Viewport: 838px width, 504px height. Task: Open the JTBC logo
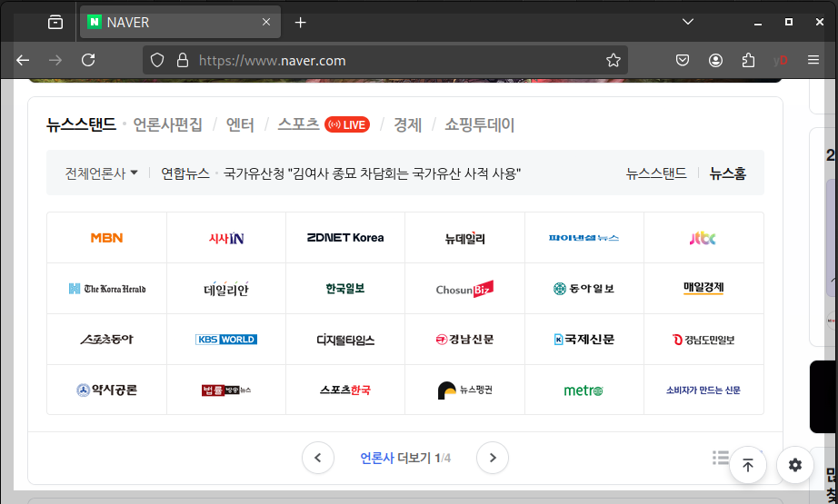pyautogui.click(x=703, y=238)
